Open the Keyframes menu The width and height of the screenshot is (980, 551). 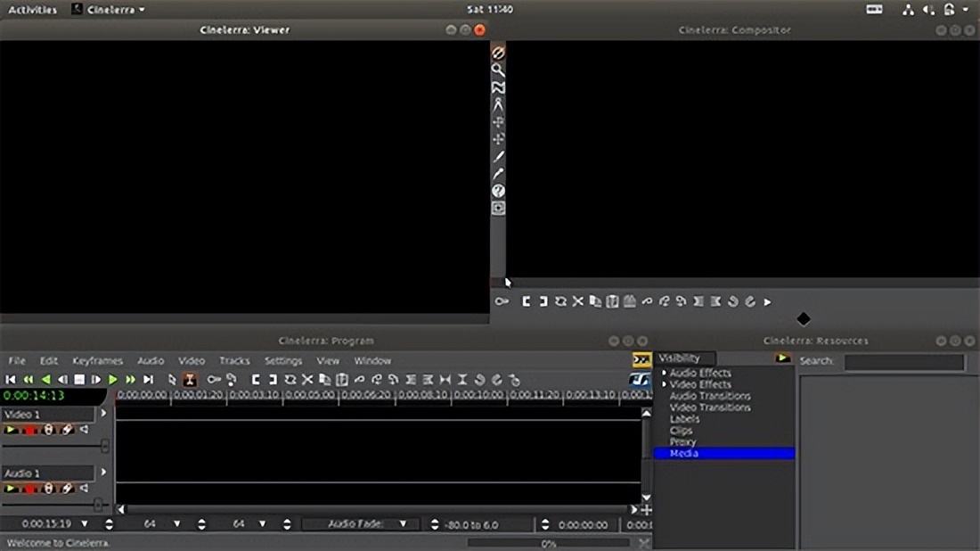point(97,361)
